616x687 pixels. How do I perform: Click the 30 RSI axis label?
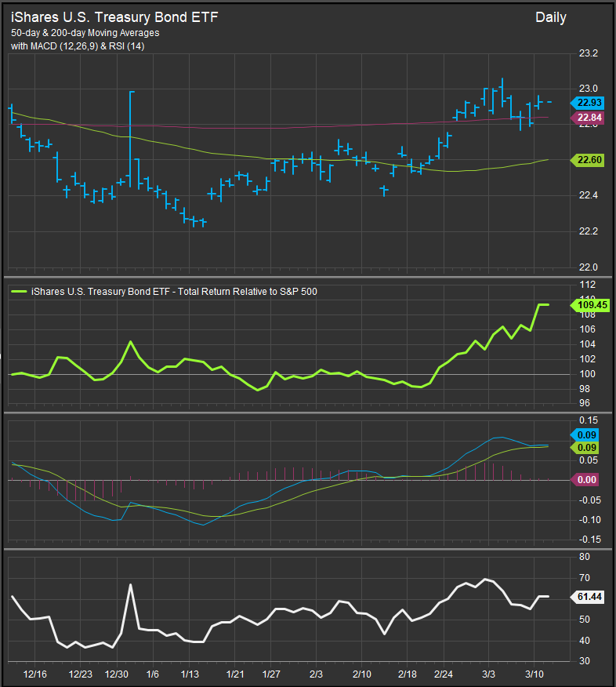tap(585, 661)
